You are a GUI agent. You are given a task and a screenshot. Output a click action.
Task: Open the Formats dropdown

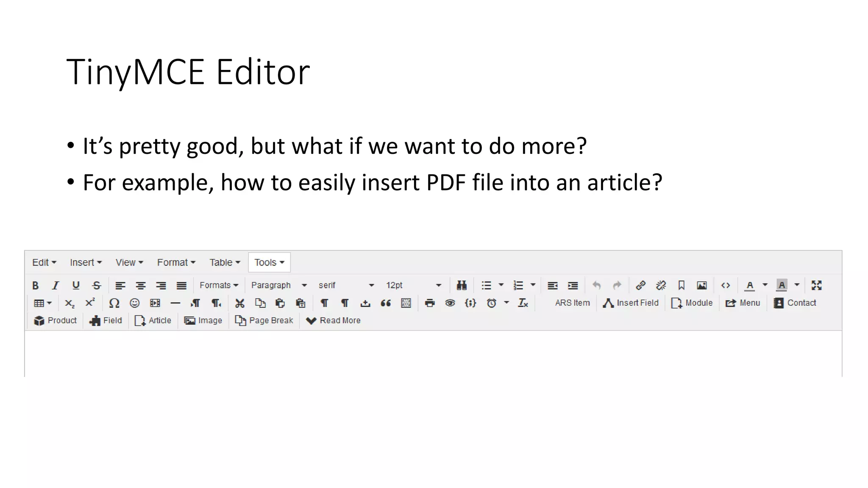219,286
